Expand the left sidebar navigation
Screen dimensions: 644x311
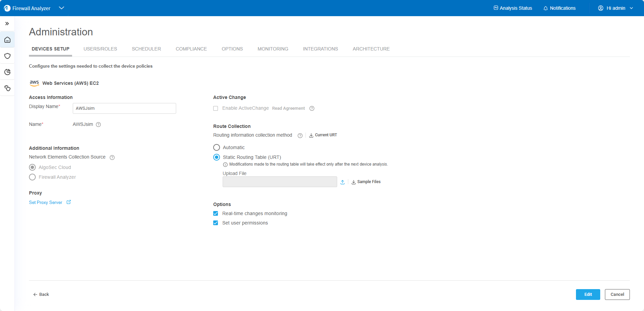[x=7, y=24]
